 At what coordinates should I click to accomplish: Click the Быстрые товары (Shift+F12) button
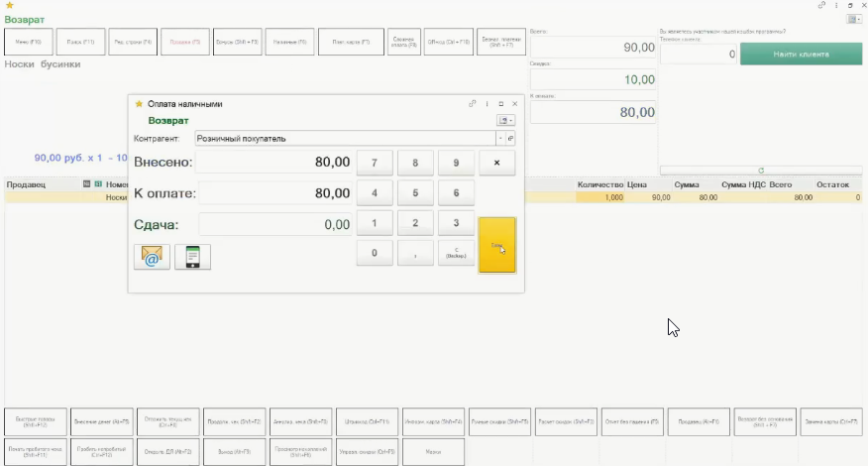click(x=36, y=421)
